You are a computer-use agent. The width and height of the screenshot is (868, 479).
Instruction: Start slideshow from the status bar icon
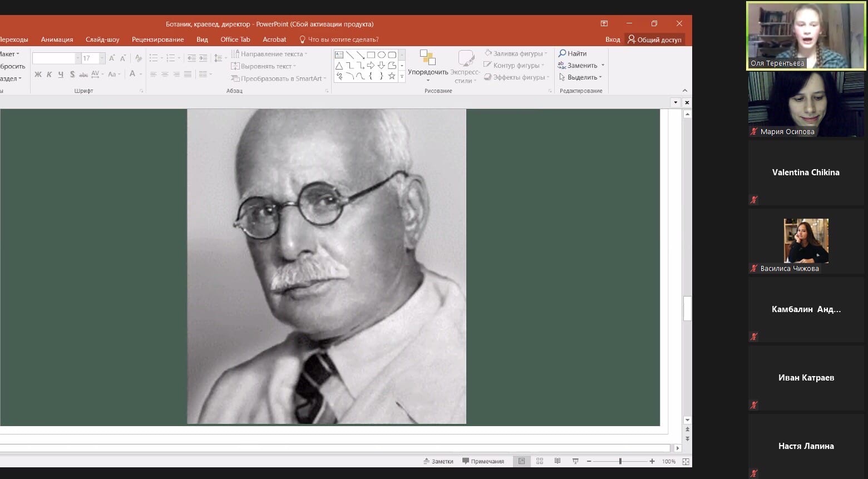575,461
